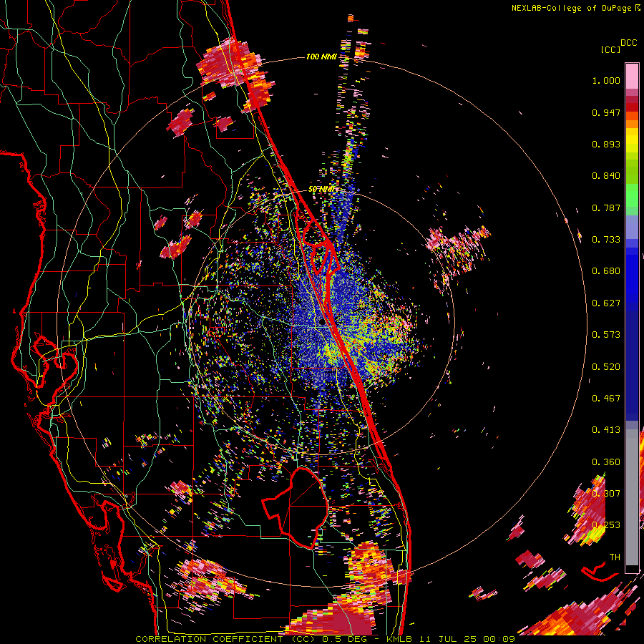Click the 0.573 scale value

click(x=606, y=335)
